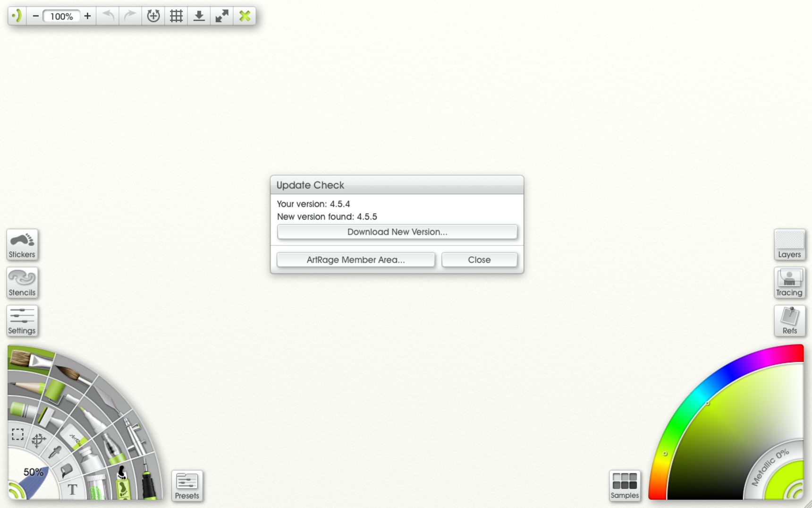Image resolution: width=812 pixels, height=508 pixels.
Task: Choose the green Crayon chalk tool
Action: coord(23,410)
